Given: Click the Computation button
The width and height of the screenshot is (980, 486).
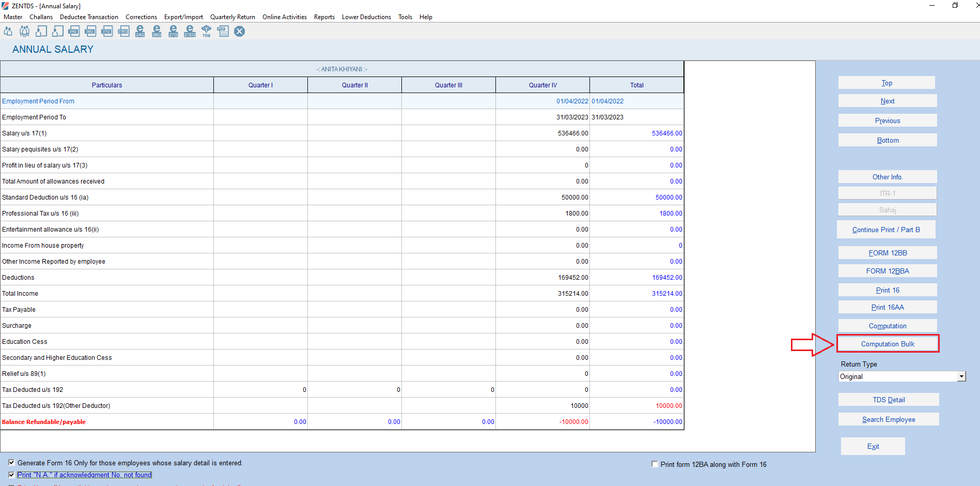Looking at the screenshot, I should [887, 326].
